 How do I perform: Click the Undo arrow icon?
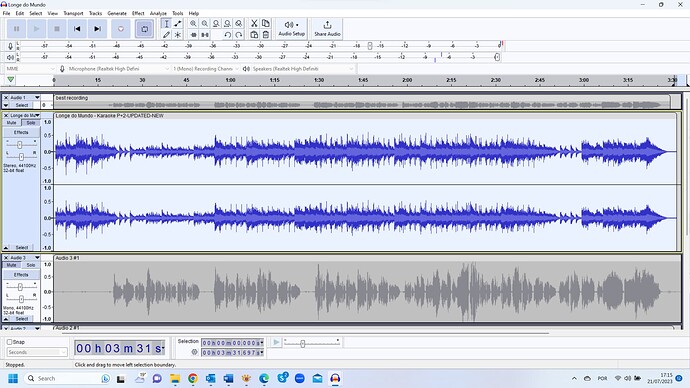[227, 35]
